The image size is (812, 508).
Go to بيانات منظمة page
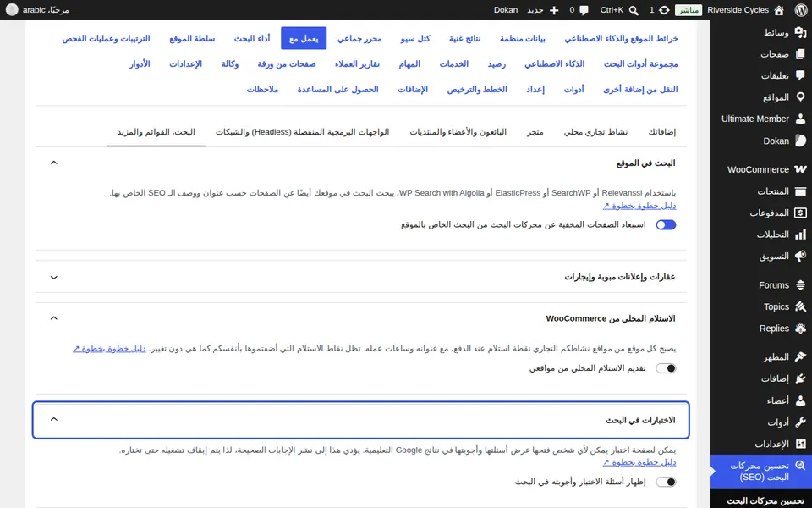tap(522, 38)
